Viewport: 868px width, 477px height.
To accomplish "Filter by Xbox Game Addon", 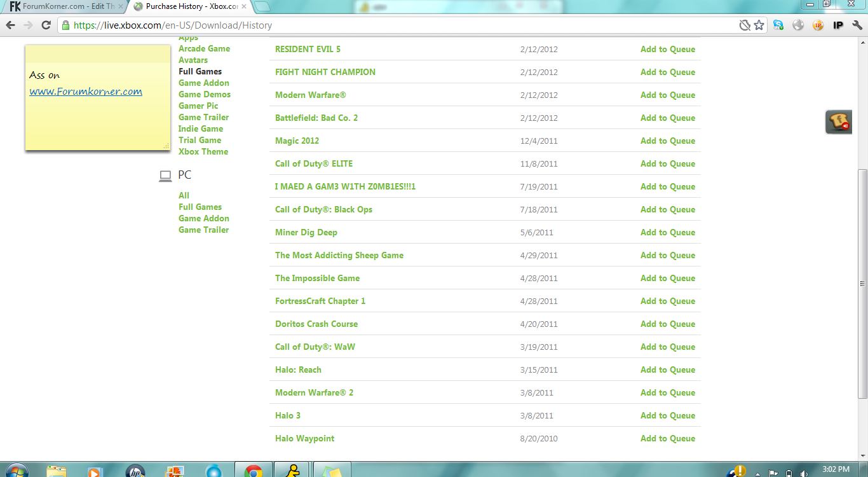I will click(x=204, y=83).
